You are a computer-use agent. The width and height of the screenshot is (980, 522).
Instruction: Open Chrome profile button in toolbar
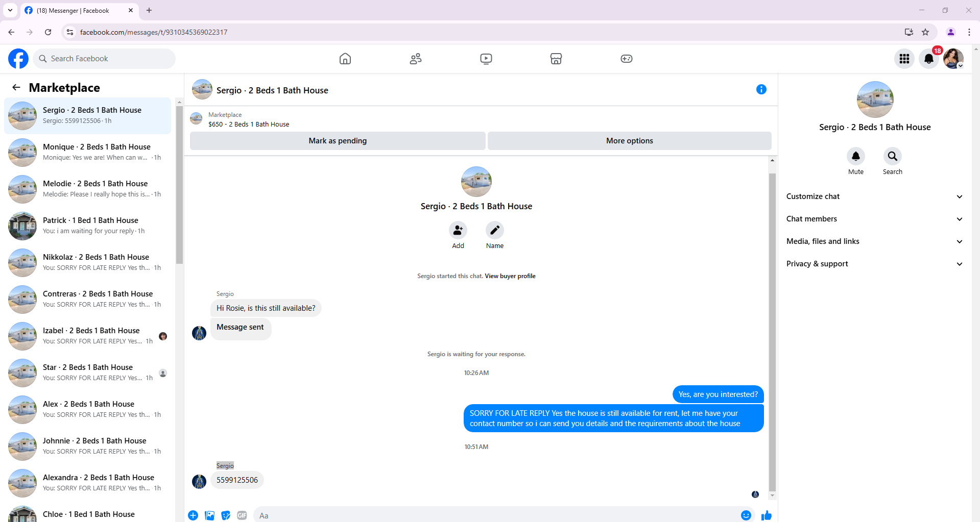click(951, 32)
